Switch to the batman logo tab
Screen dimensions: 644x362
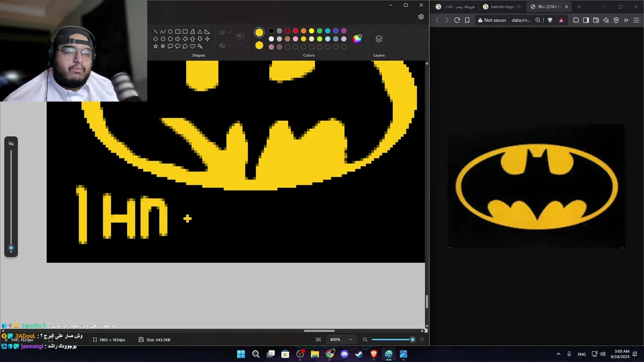tap(501, 7)
